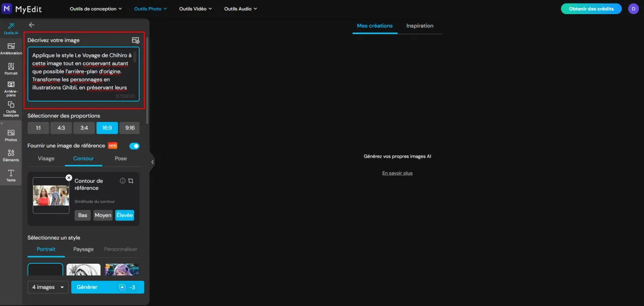Open Outils basiques sidebar section
Viewport: 644px width, 306px height.
11,109
